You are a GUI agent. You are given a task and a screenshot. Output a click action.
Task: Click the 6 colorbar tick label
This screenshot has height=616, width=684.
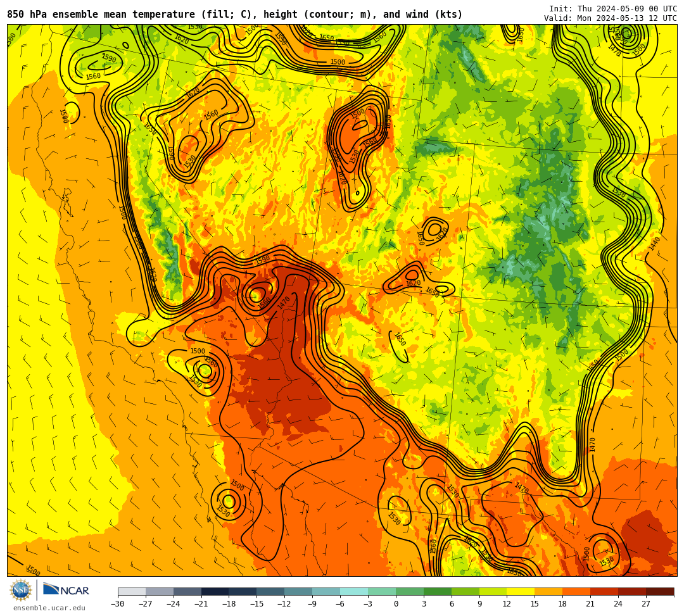pyautogui.click(x=452, y=604)
